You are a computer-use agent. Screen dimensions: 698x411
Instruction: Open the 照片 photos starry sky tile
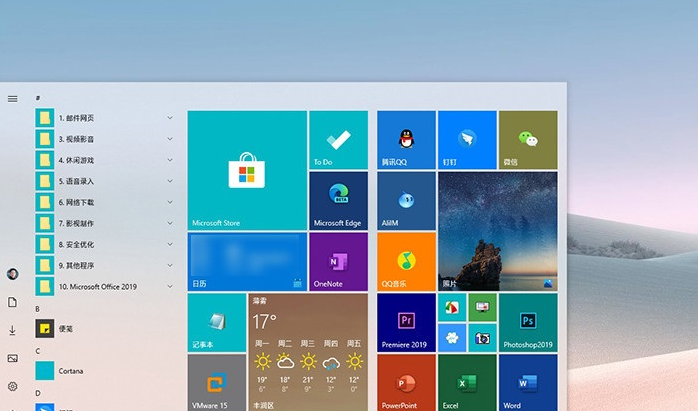coord(498,231)
